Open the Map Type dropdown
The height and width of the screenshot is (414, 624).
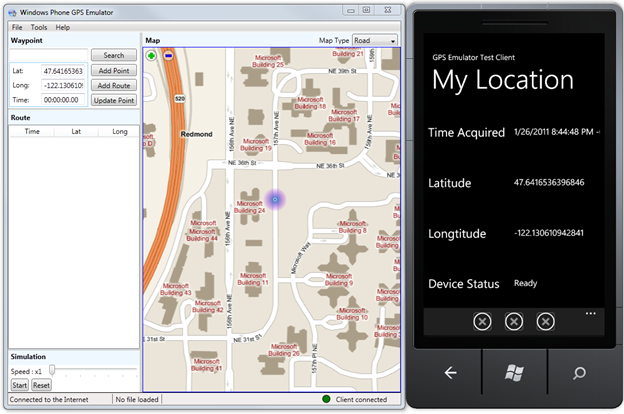click(375, 41)
